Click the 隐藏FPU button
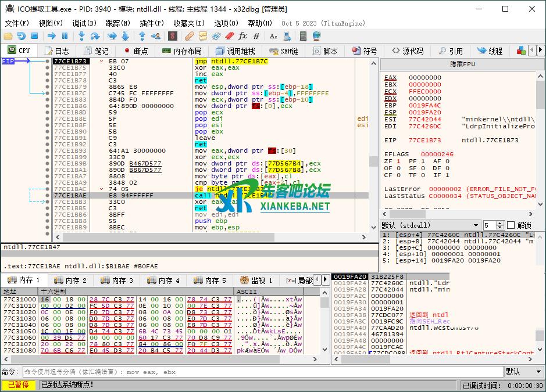The height and width of the screenshot is (392, 546). point(462,64)
